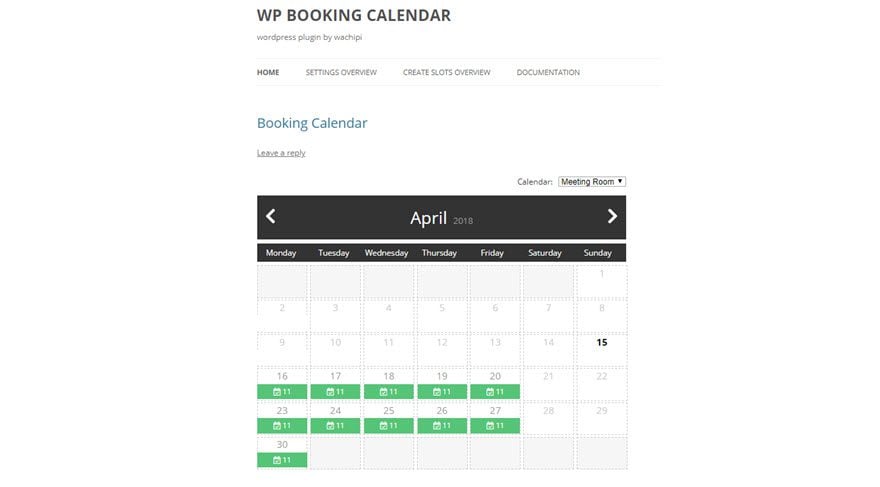Open available slots on April 25
Image resolution: width=880 pixels, height=487 pixels.
tap(389, 426)
